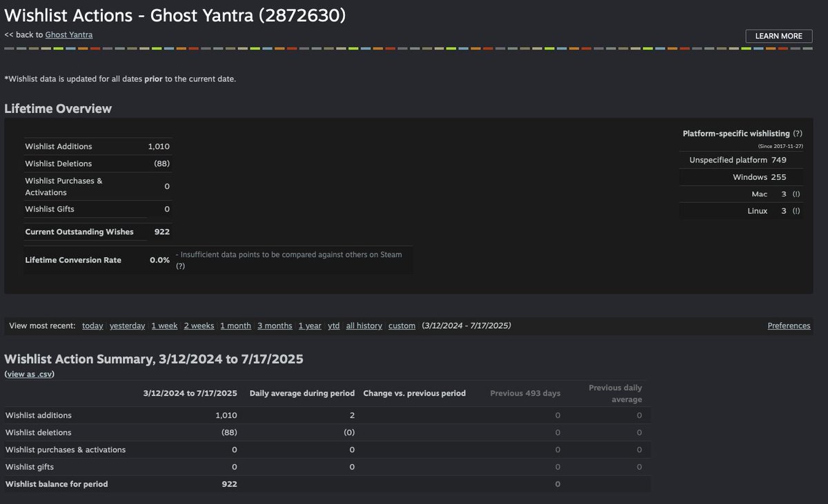This screenshot has width=828, height=504.
Task: Choose the '1 week' range link
Action: point(164,325)
